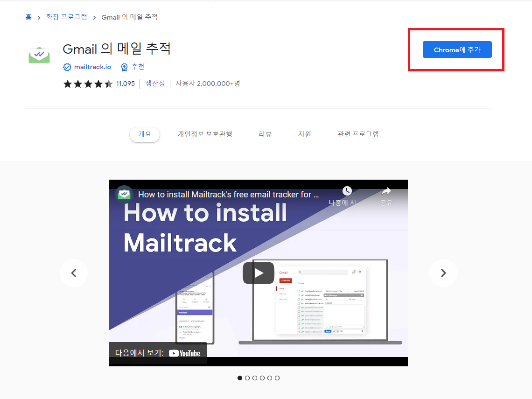Select the 개요 tab

click(145, 134)
